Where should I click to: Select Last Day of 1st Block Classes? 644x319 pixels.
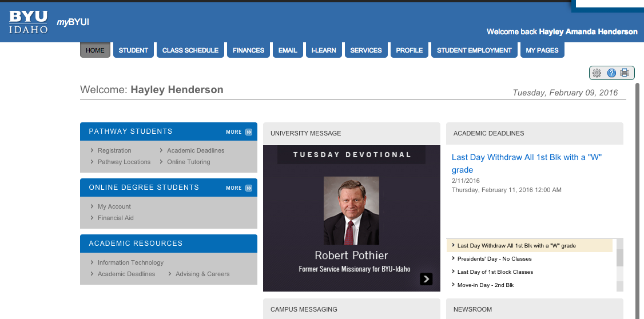(x=495, y=272)
